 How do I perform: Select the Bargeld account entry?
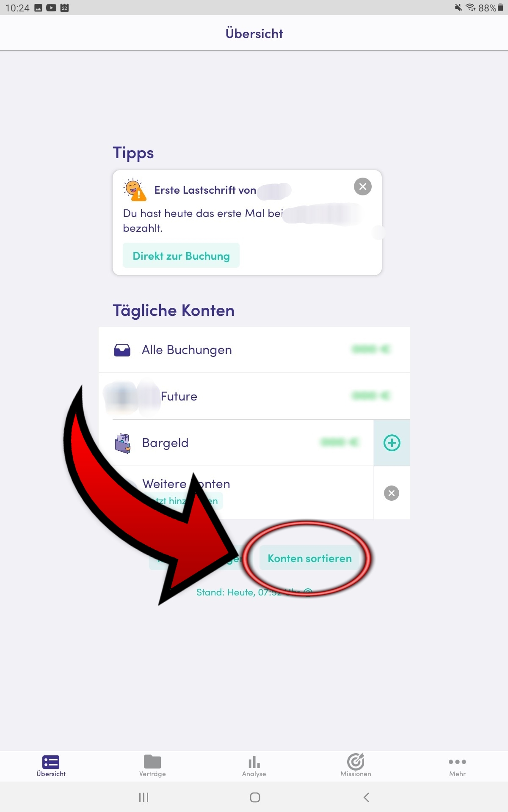click(x=236, y=443)
